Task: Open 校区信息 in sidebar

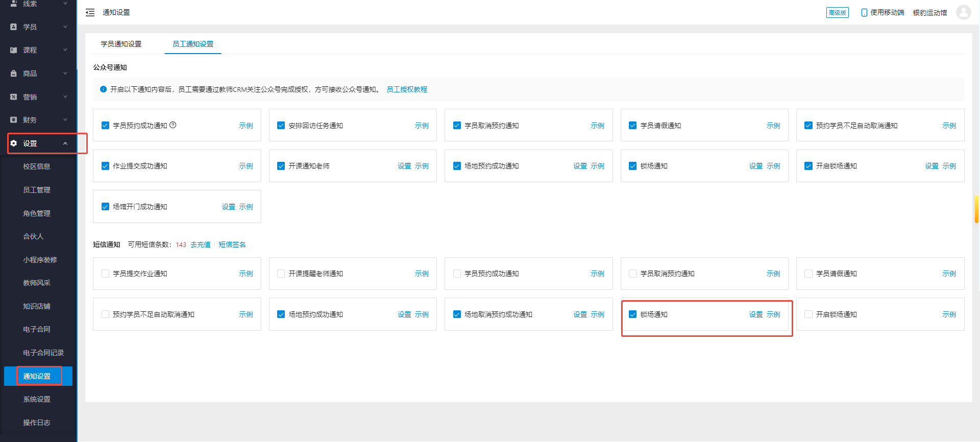Action: (37, 166)
